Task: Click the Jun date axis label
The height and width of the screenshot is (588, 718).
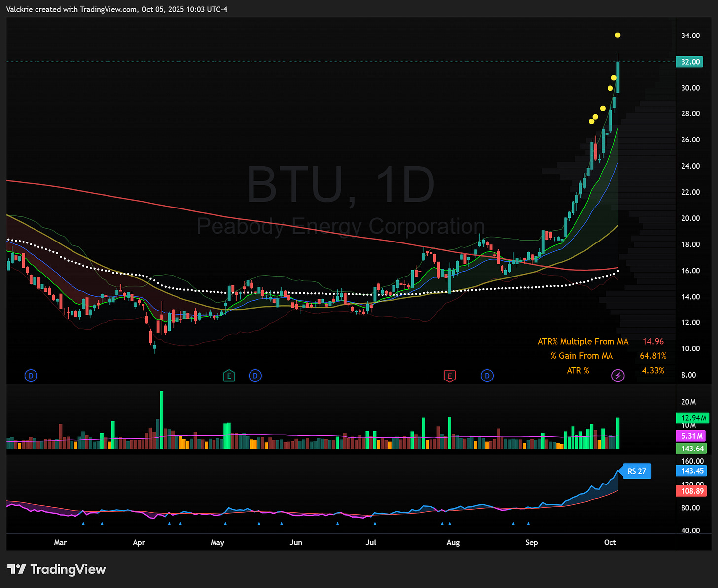Action: pyautogui.click(x=296, y=542)
